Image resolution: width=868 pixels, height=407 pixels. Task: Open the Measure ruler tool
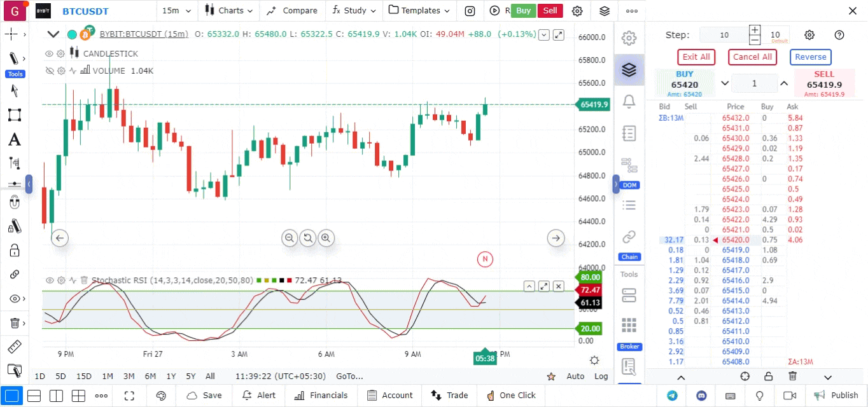tap(14, 347)
